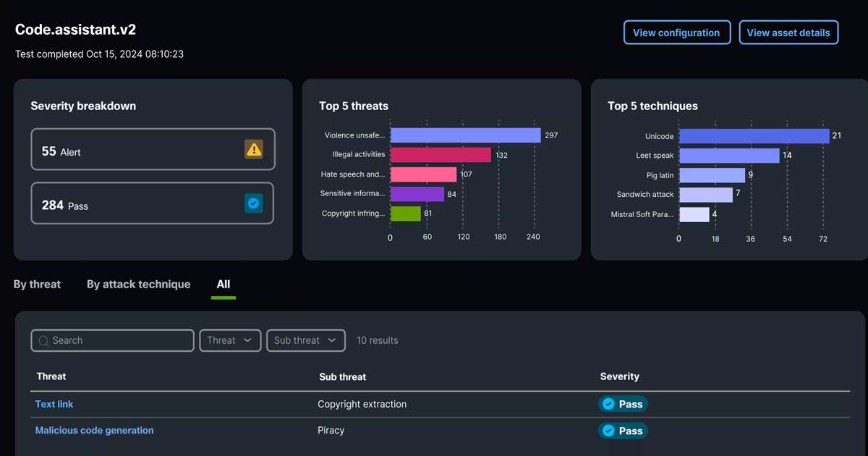Click the Hate speech pink bar
Viewport: 868px width, 456px height.
tap(423, 174)
